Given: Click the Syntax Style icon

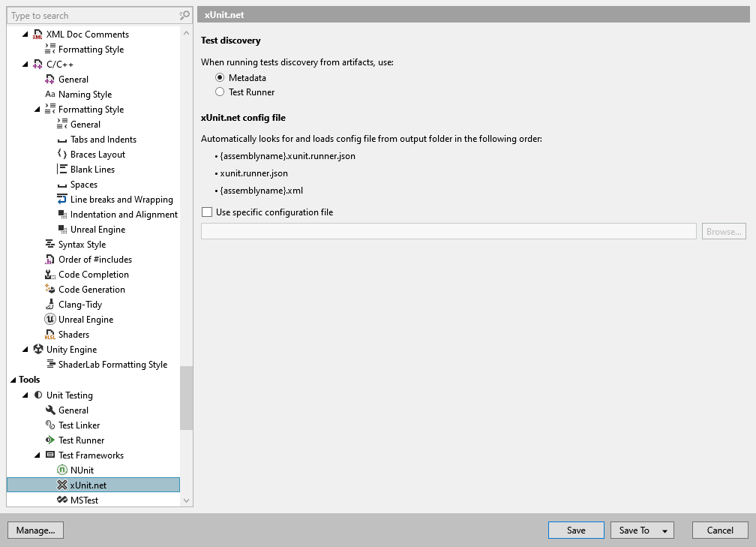Looking at the screenshot, I should tap(49, 244).
